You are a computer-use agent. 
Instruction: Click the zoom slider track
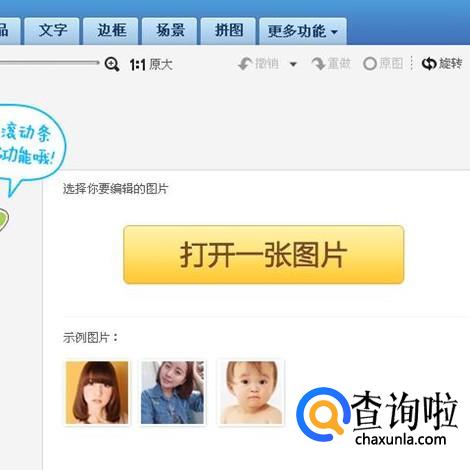[49, 62]
